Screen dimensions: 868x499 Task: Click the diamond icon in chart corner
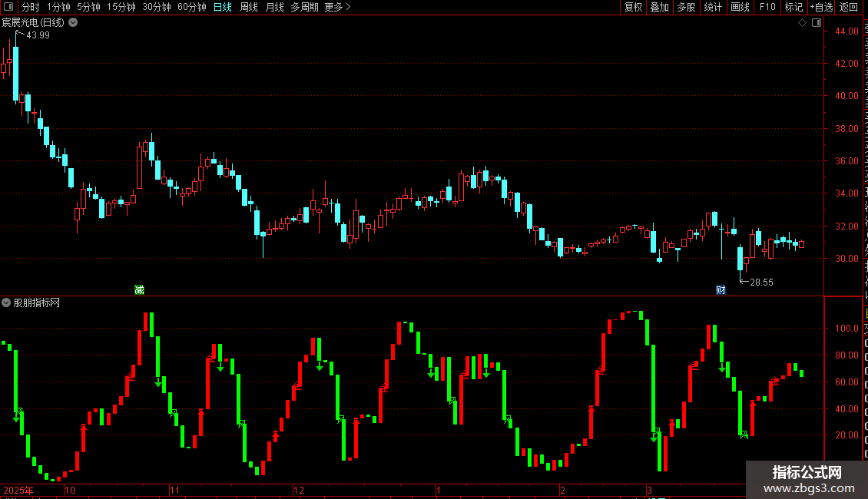pos(802,23)
